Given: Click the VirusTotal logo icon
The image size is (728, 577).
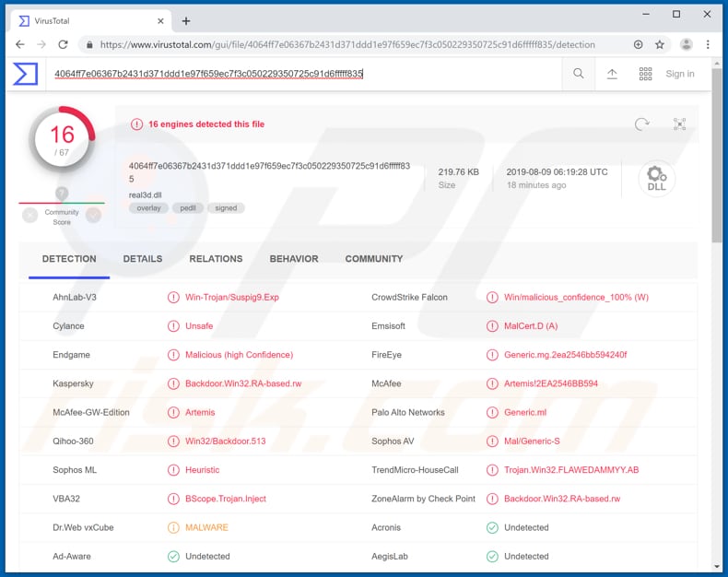Looking at the screenshot, I should (25, 74).
